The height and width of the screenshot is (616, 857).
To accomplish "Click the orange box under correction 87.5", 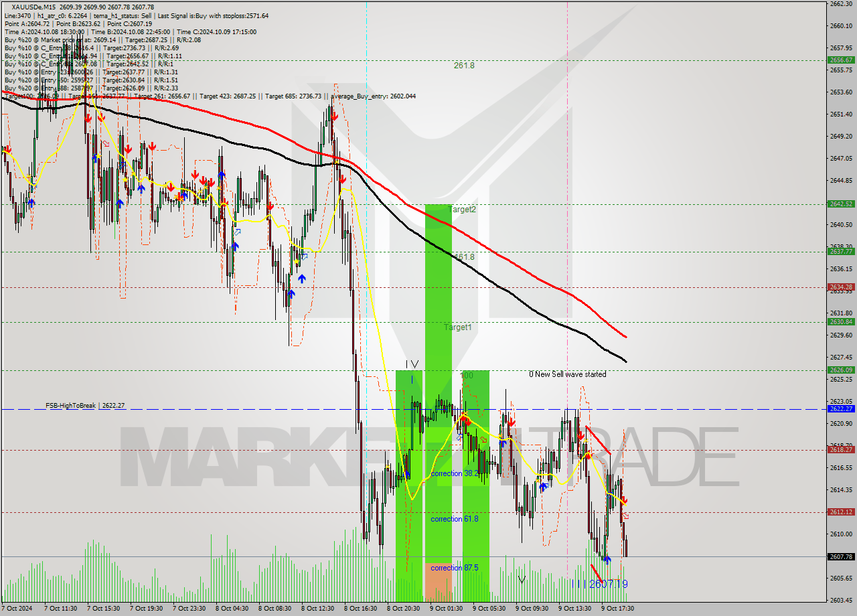I will pos(439,582).
